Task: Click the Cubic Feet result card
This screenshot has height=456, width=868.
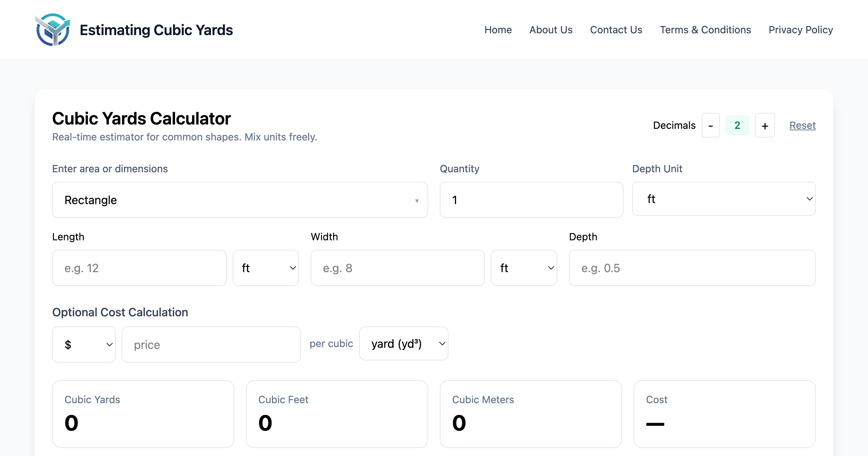Action: [337, 414]
